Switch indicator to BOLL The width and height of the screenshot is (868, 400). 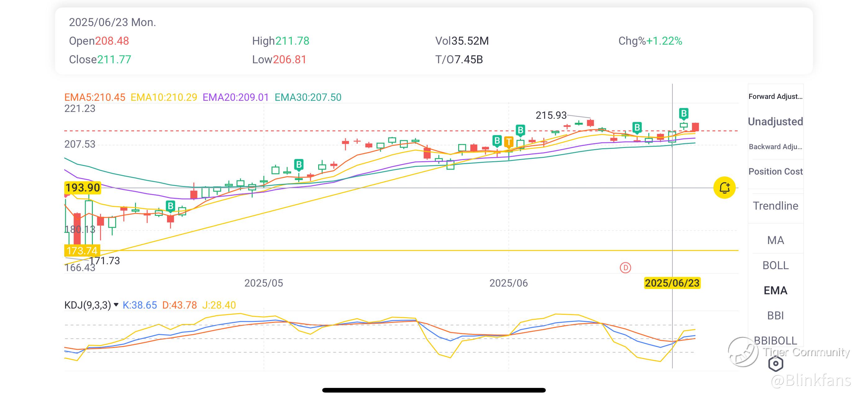pyautogui.click(x=775, y=266)
